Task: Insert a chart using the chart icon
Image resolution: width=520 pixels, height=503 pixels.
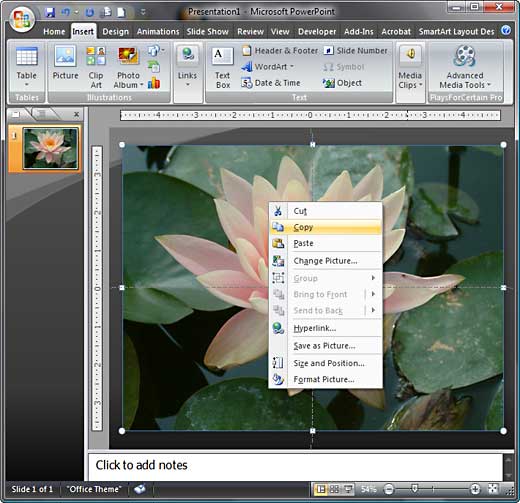Action: point(154,83)
